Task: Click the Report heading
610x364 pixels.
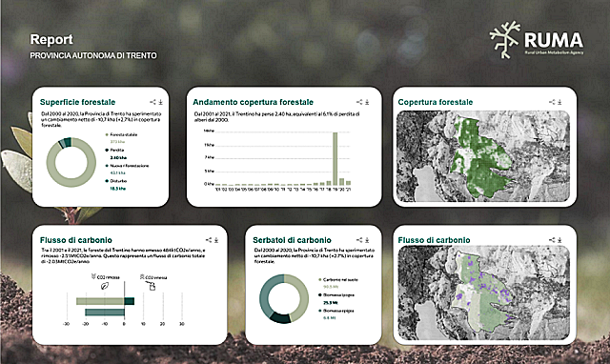Action: coord(51,39)
